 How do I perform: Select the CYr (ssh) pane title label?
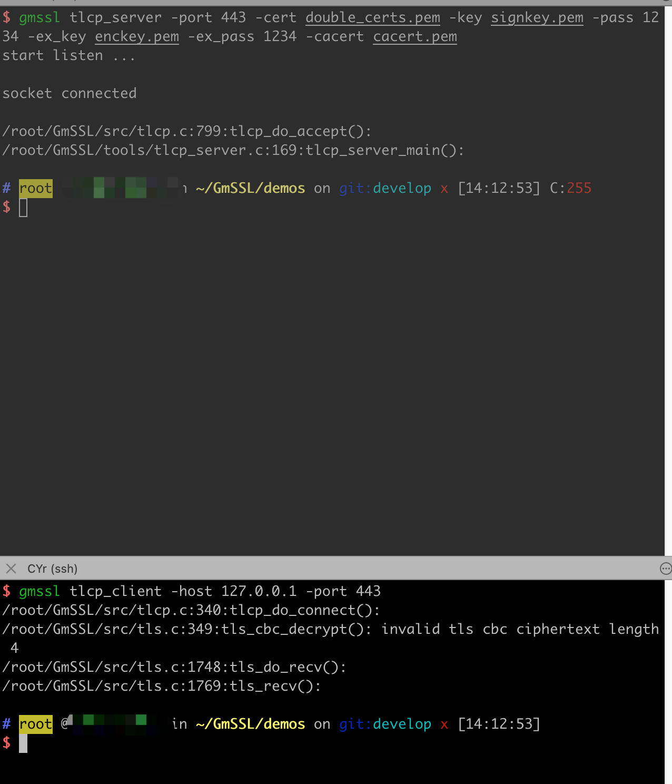[x=52, y=569]
